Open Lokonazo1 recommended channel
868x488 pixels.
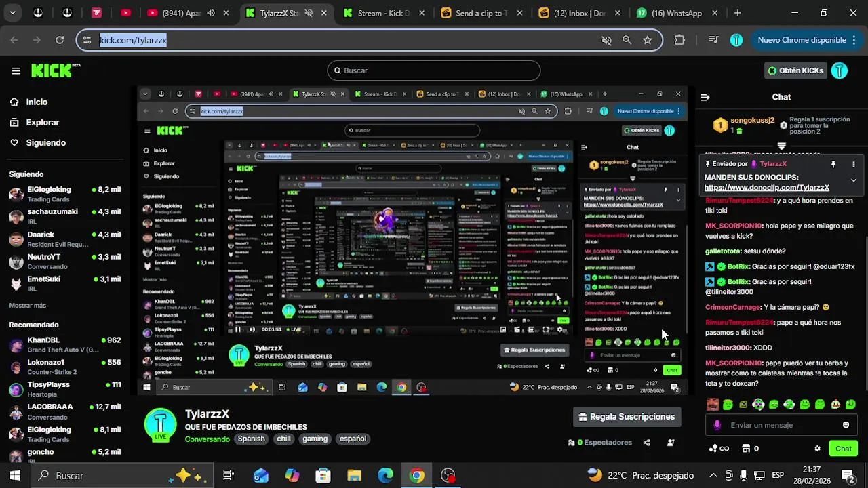click(x=64, y=367)
